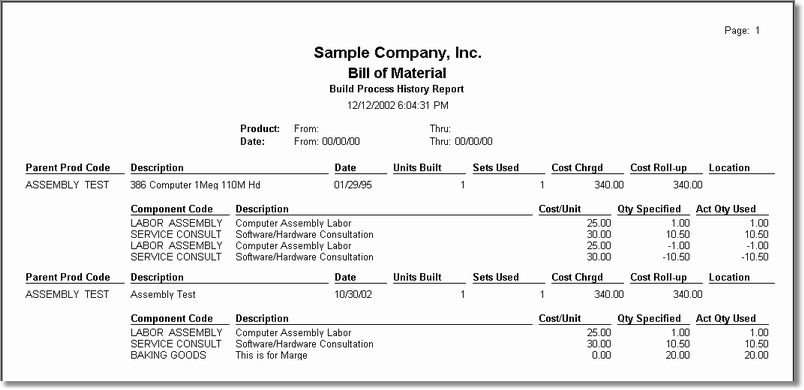Viewport: 804px width, 390px height.
Task: Click the first Cost Roll-up column header
Action: (x=658, y=168)
